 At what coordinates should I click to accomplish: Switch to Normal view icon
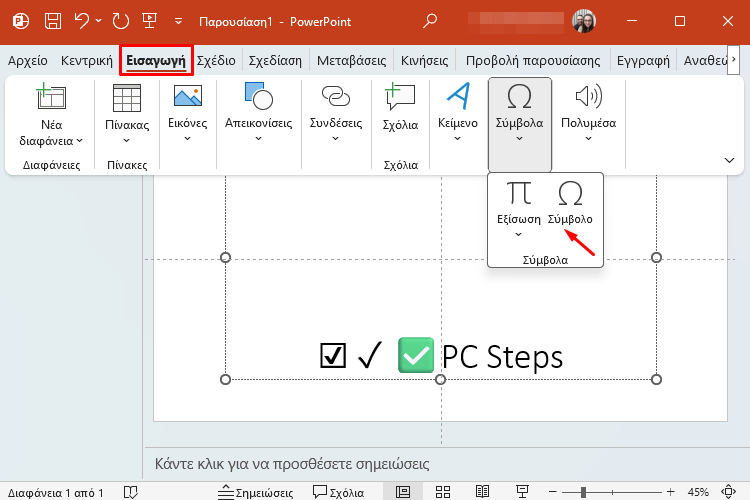(x=403, y=492)
